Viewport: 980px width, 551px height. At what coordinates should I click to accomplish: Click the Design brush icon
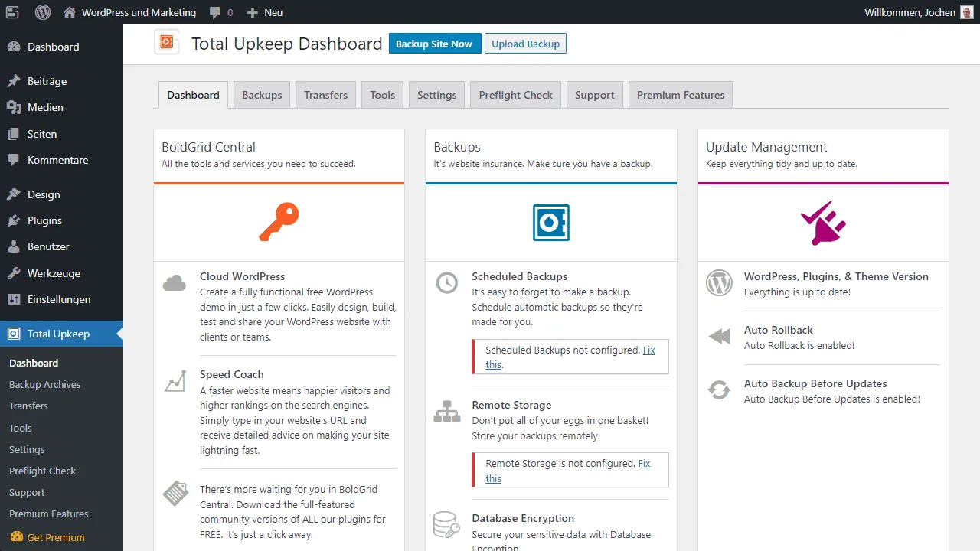tap(14, 194)
